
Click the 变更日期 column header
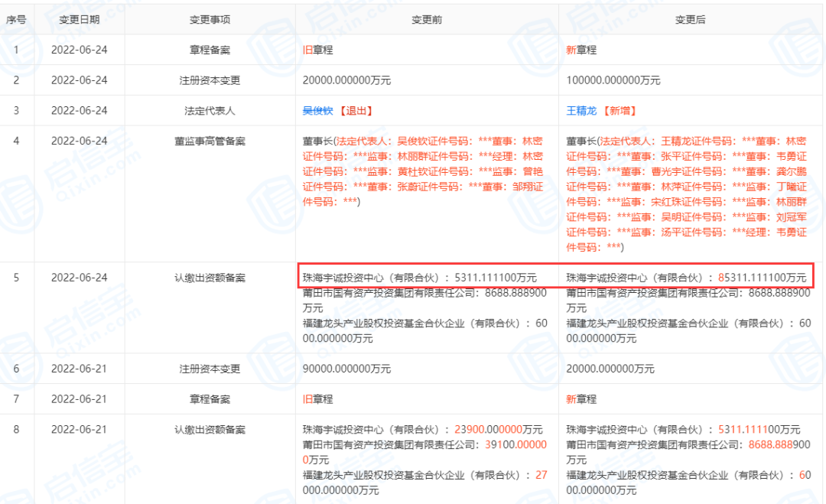tap(80, 20)
